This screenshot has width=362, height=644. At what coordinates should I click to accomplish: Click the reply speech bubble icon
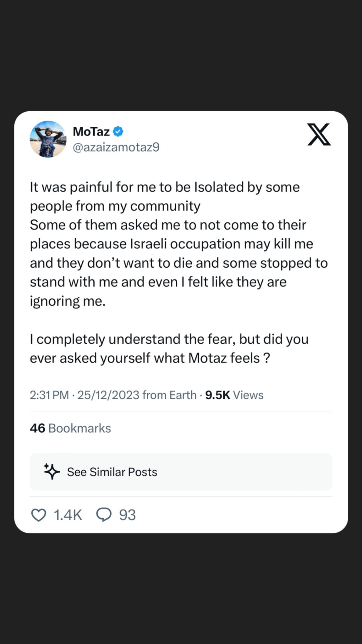tap(104, 515)
